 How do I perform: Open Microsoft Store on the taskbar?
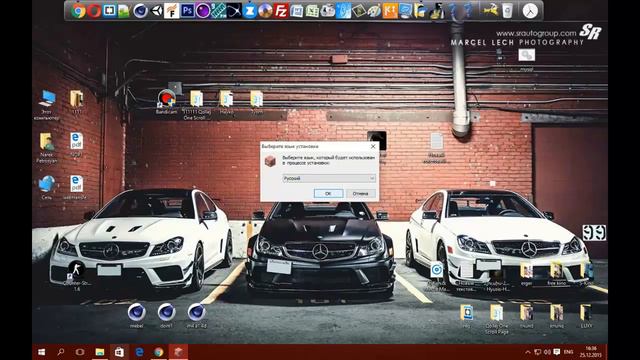119,352
